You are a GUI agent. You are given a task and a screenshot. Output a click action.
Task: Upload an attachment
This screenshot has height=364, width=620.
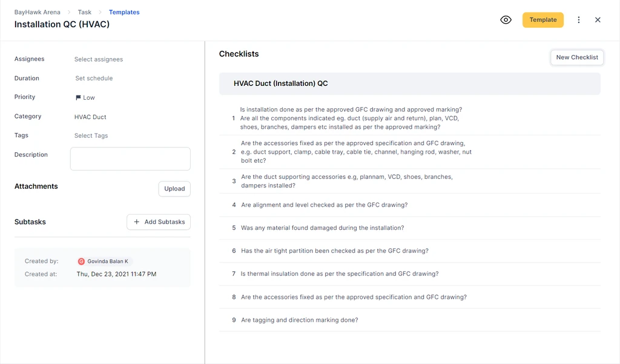click(x=174, y=189)
